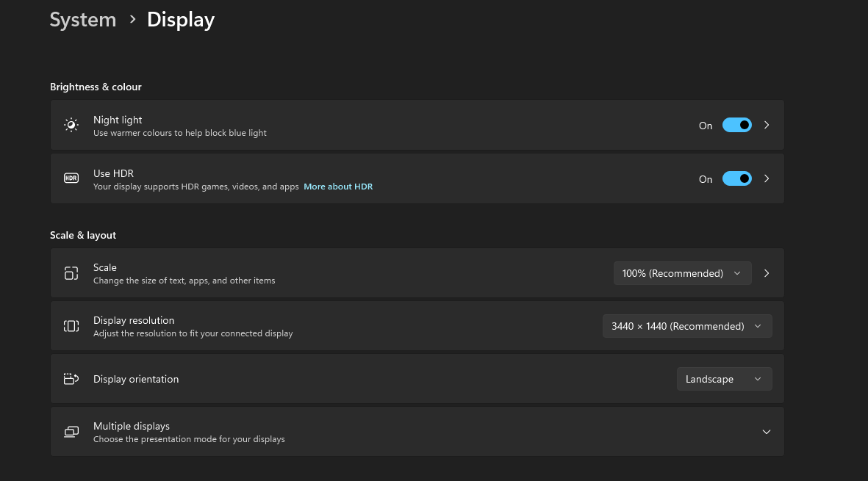The height and width of the screenshot is (481, 868).
Task: Open Night light settings chevron
Action: pyautogui.click(x=767, y=125)
